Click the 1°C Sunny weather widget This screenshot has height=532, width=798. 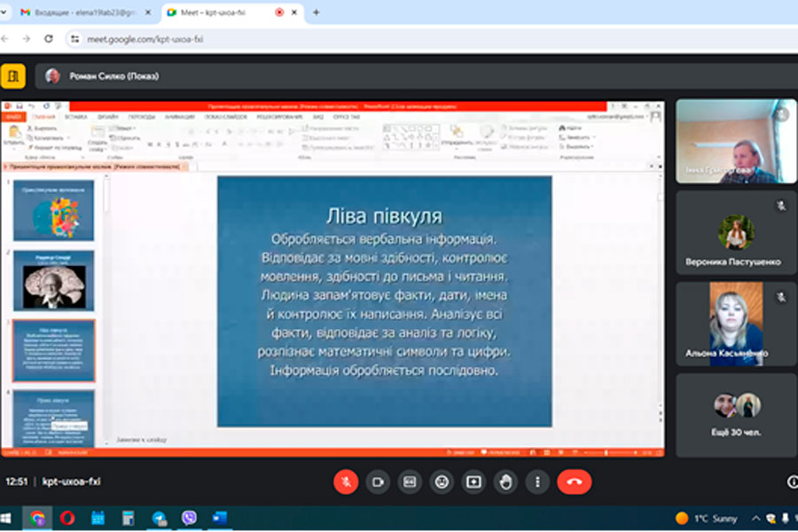click(707, 518)
